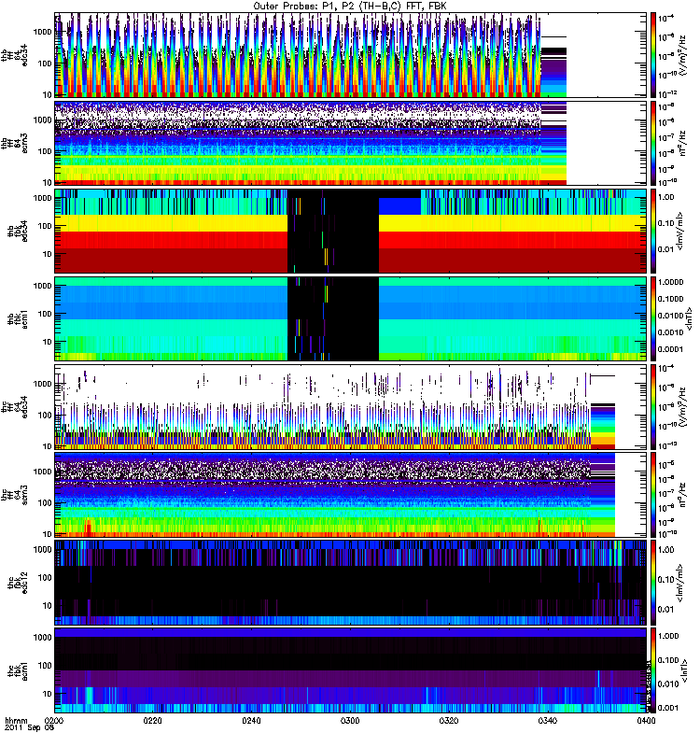Click the '10' tick of the thc fbk edc12 panel

[x=48, y=606]
